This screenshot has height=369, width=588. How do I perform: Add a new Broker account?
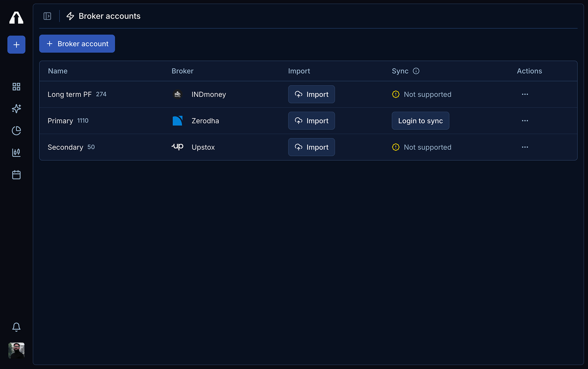77,43
